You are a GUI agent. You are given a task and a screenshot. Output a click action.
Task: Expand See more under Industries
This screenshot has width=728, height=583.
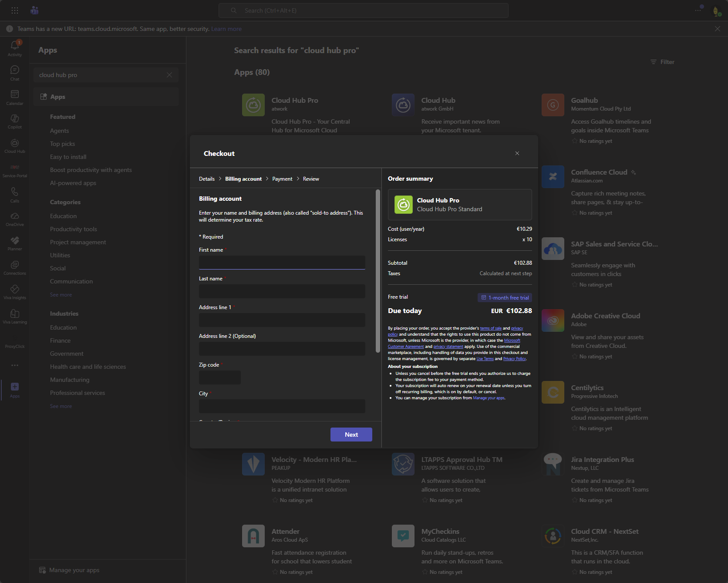pos(61,406)
